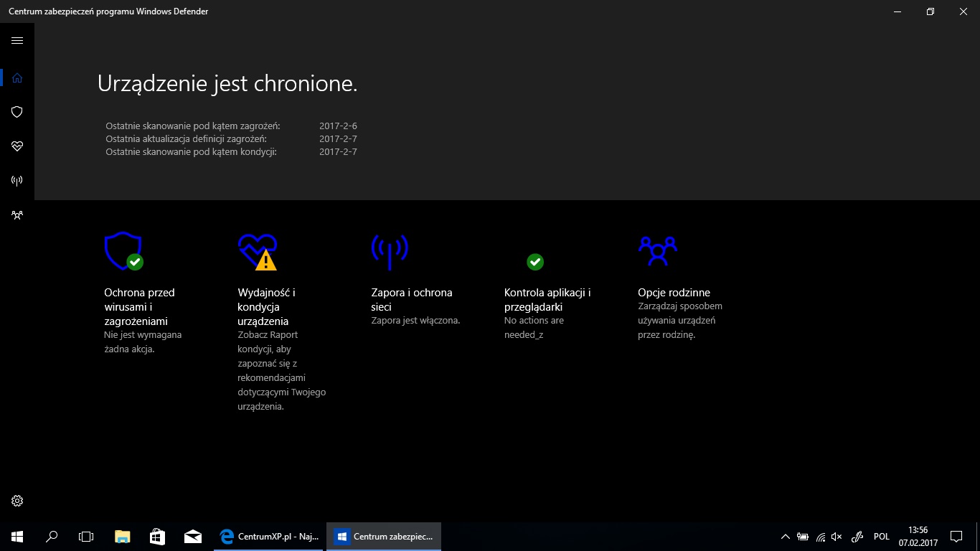Screen dimensions: 980x551
Task: Change POL input language indicator
Action: click(882, 537)
